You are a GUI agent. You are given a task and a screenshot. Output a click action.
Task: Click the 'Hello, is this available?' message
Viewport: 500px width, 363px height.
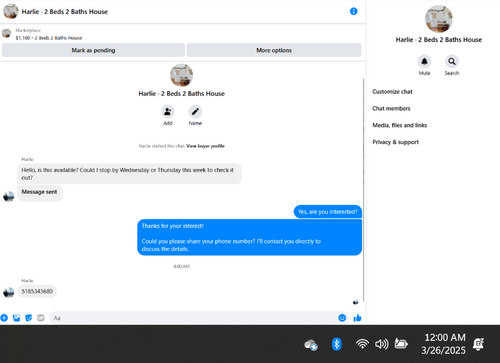pos(129,174)
